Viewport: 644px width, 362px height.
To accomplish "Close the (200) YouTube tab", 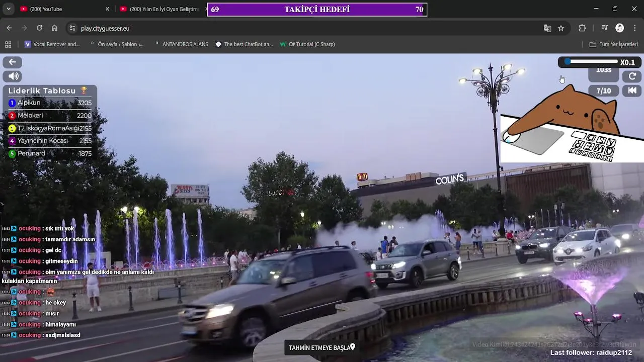I will 107,9.
